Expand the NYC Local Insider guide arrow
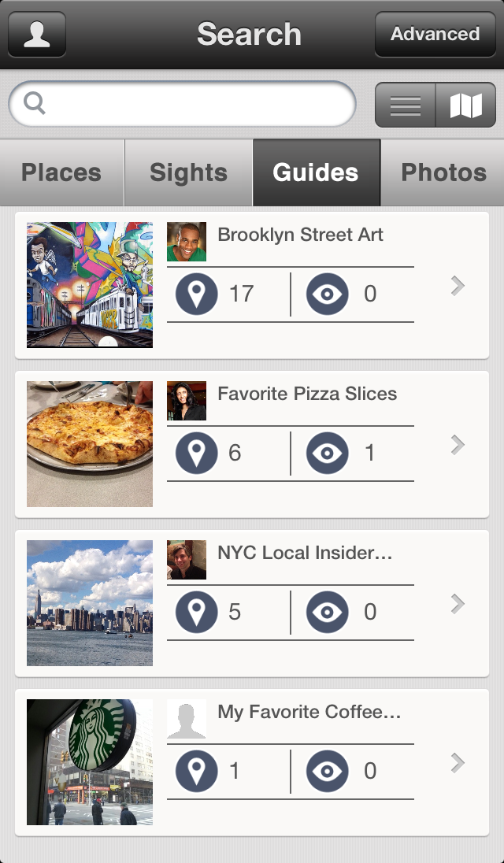This screenshot has width=504, height=863. (x=458, y=604)
